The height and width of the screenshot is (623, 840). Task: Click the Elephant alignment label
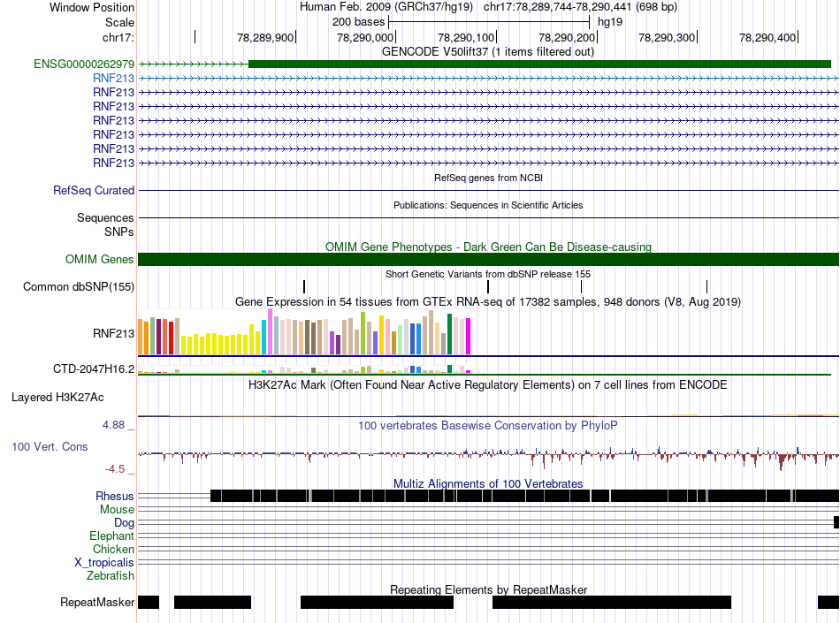111,536
